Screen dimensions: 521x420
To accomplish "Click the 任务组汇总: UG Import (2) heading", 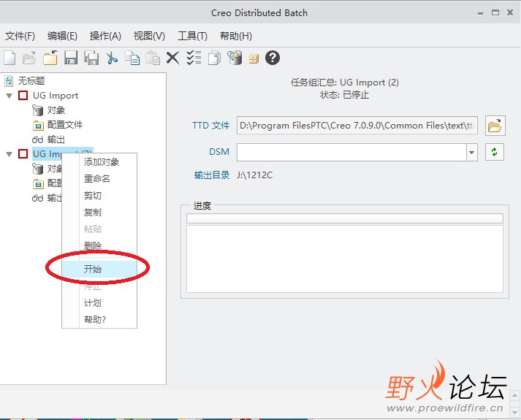I will click(345, 82).
